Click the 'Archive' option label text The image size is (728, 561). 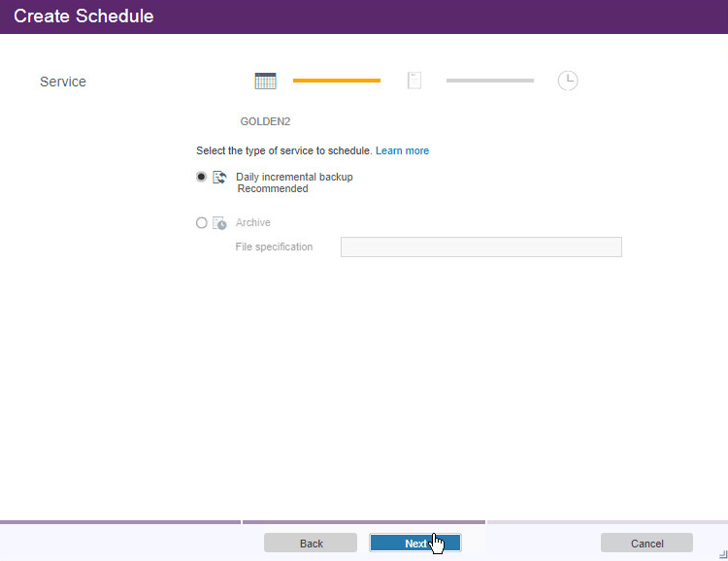tap(252, 222)
